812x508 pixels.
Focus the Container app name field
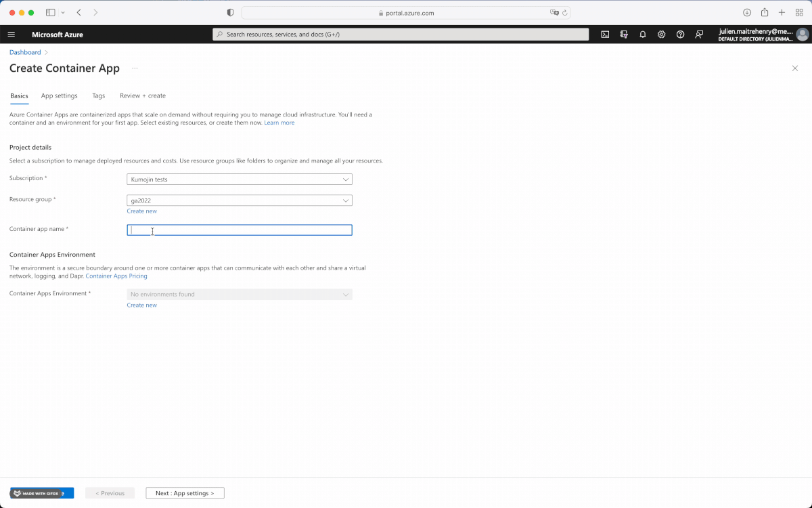click(x=240, y=230)
